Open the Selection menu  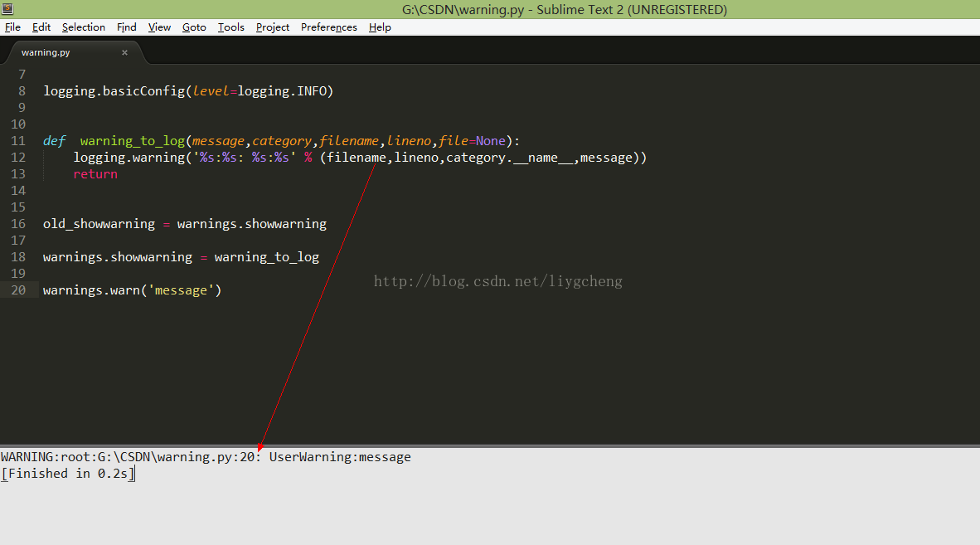click(x=83, y=27)
